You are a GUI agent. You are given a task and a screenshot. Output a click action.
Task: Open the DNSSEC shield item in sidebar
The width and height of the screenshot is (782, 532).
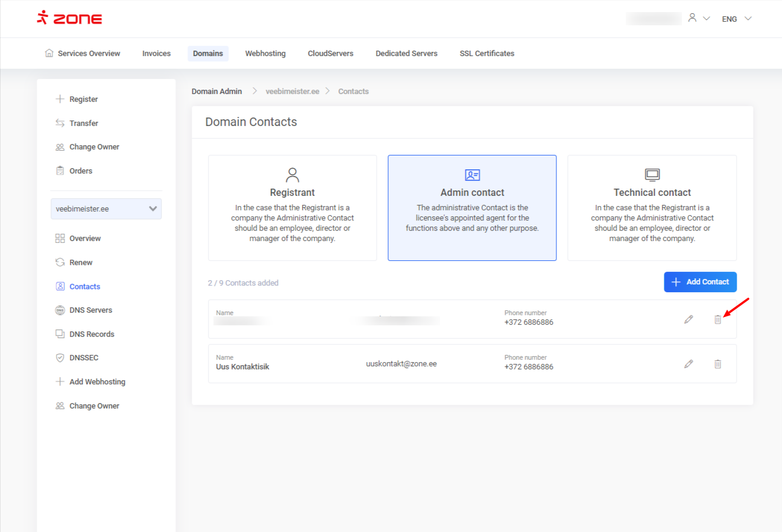83,358
